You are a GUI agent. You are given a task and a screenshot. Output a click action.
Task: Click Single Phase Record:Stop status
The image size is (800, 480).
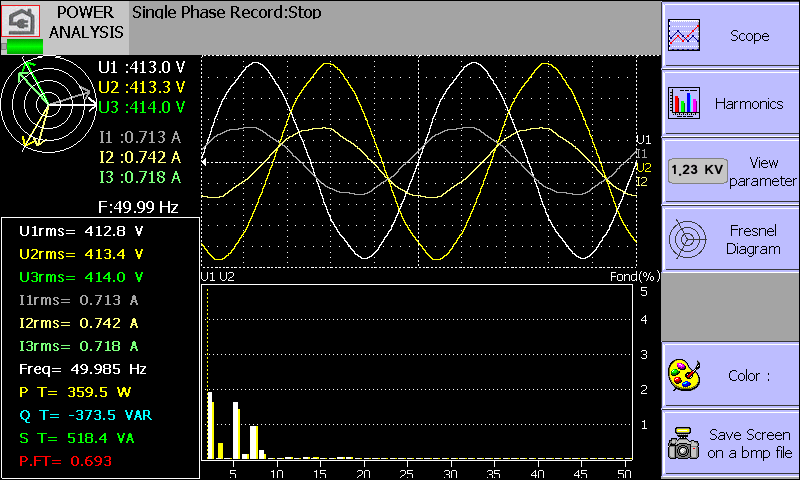click(227, 12)
